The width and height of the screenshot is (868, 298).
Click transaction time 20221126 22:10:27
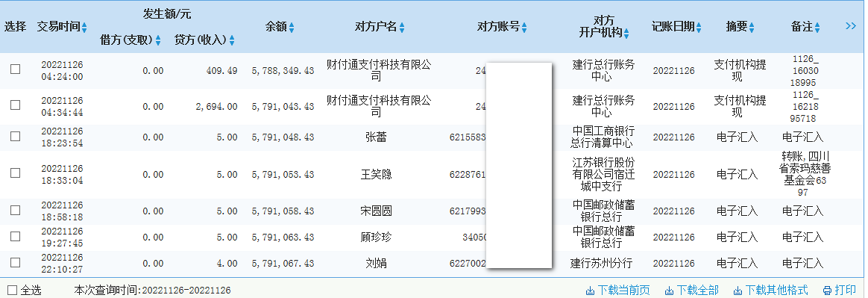62,263
